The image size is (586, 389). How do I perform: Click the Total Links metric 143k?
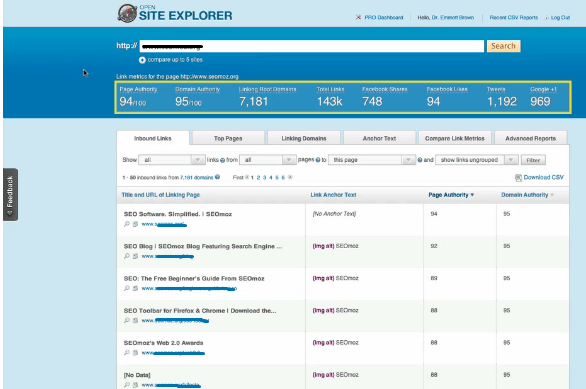point(330,102)
